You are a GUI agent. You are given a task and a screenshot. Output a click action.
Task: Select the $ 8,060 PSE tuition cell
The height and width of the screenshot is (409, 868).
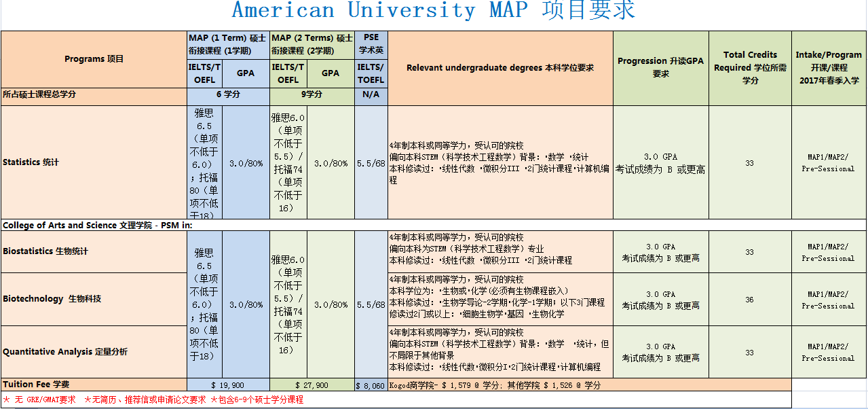click(371, 385)
